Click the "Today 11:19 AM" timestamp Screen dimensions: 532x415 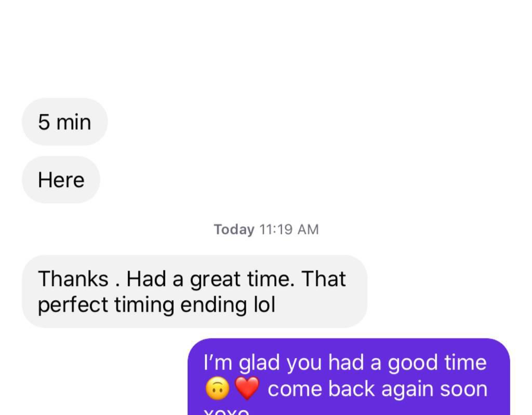point(267,230)
